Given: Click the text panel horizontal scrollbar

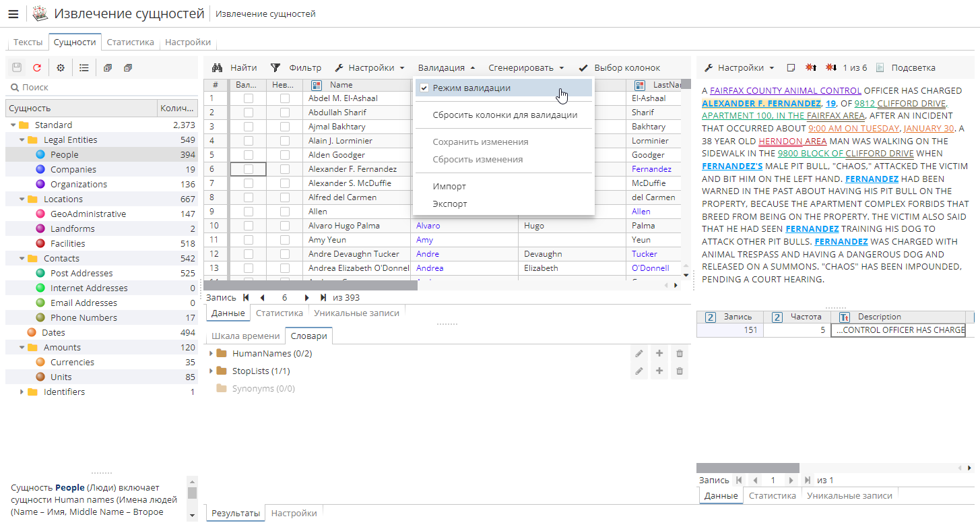Looking at the screenshot, I should tap(748, 468).
